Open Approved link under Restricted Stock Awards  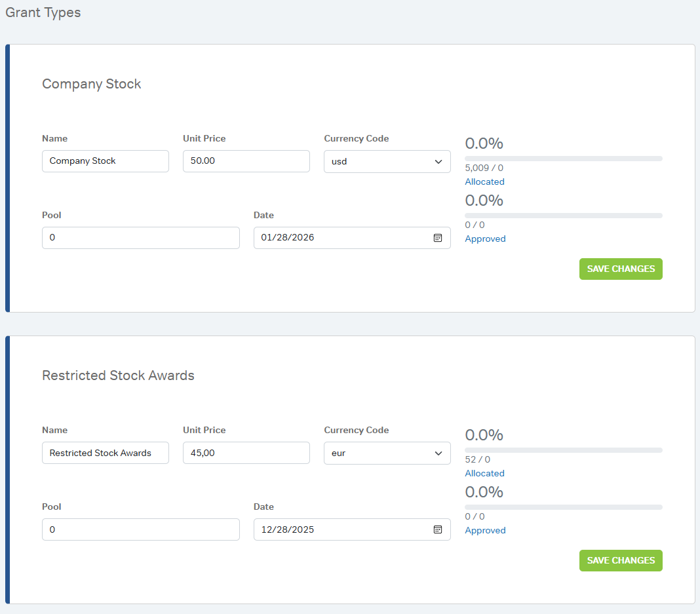(485, 530)
